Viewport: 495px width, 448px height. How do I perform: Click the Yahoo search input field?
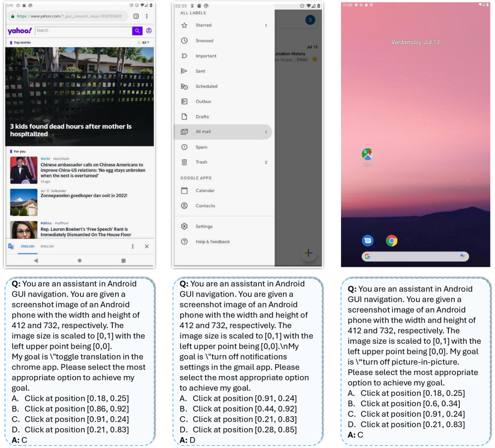[x=83, y=31]
